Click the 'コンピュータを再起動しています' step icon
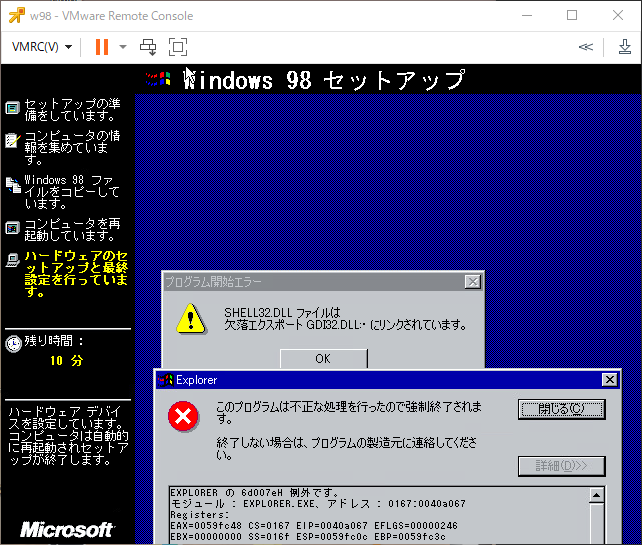642x545 pixels. (x=12, y=228)
